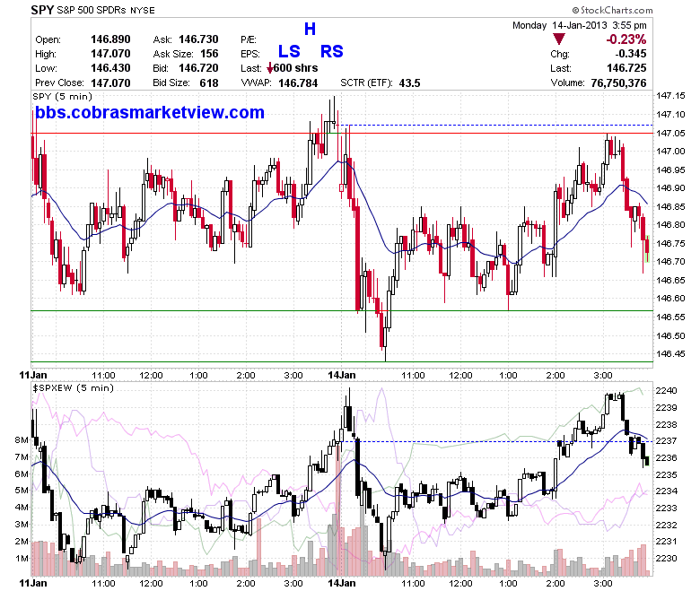The image size is (700, 591).
Task: Click the Last price 146.725
Action: click(626, 68)
